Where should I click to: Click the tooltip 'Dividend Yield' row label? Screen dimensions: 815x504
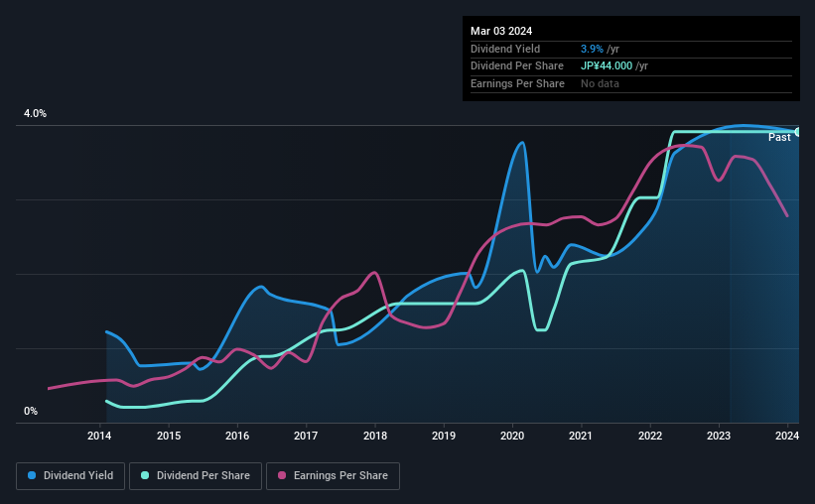pyautogui.click(x=505, y=49)
